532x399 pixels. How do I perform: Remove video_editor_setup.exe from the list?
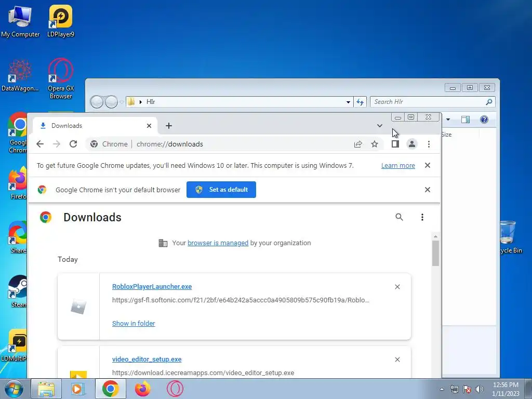point(397,360)
